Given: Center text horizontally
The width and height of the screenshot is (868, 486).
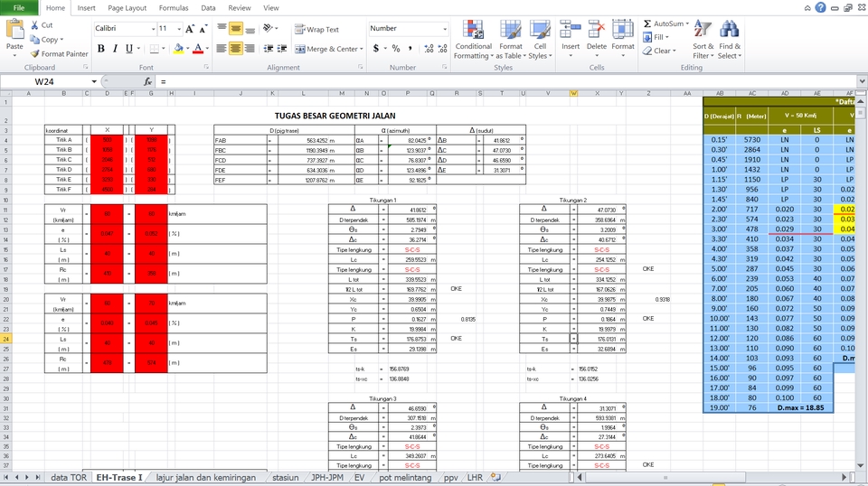Looking at the screenshot, I should tap(236, 49).
